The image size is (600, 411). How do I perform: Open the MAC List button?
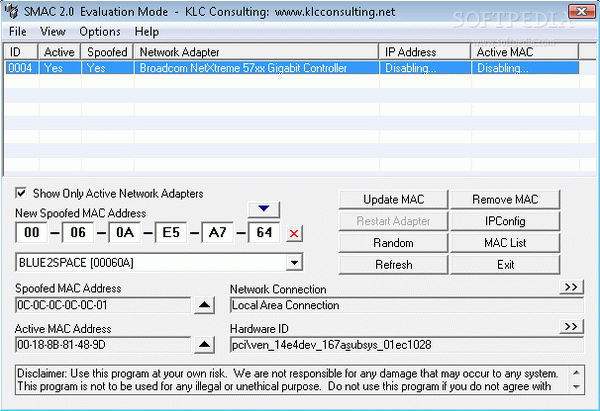tap(505, 243)
